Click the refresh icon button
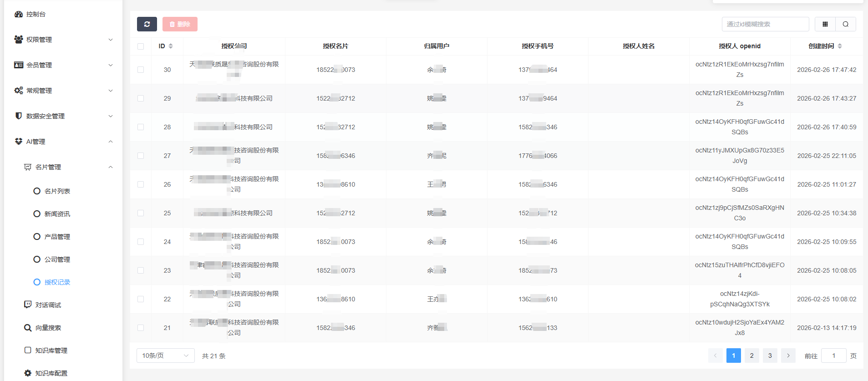Image resolution: width=868 pixels, height=381 pixels. coord(147,24)
